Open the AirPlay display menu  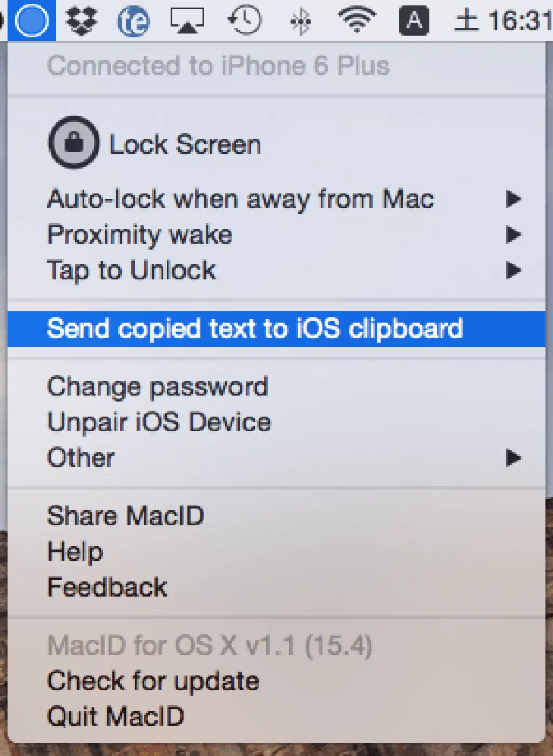(187, 21)
